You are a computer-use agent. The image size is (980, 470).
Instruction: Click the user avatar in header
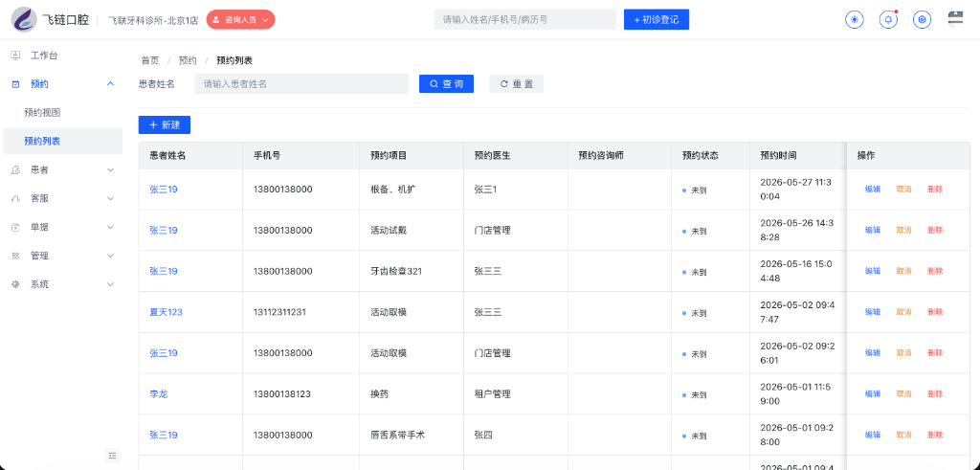(955, 19)
